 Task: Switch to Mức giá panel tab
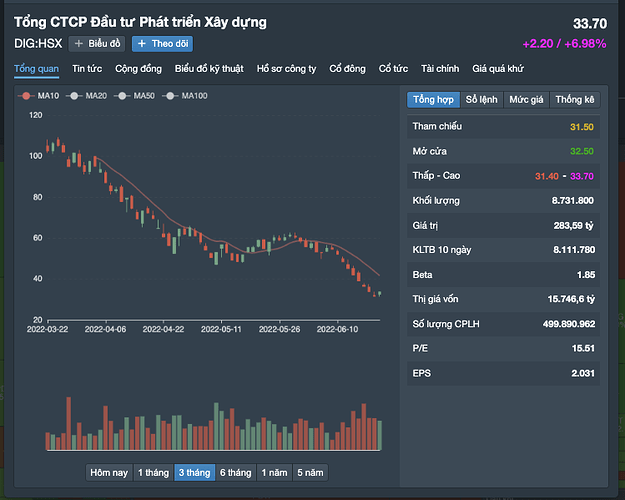point(526,100)
